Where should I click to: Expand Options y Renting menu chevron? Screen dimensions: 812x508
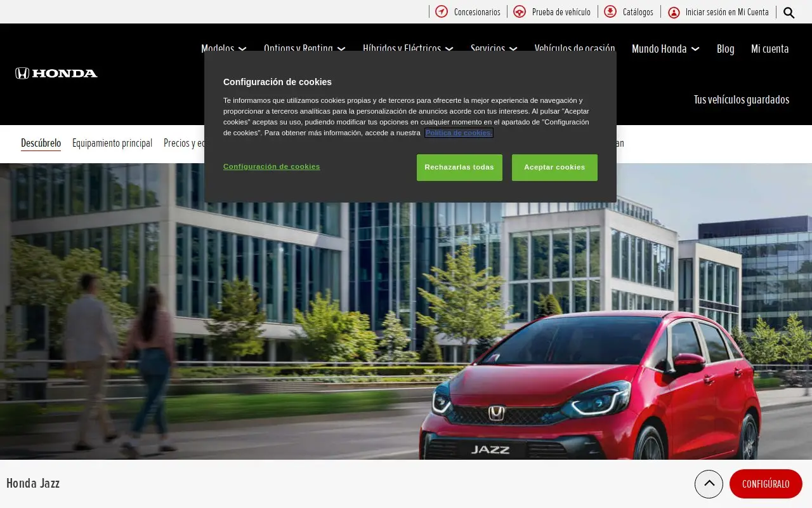click(341, 49)
